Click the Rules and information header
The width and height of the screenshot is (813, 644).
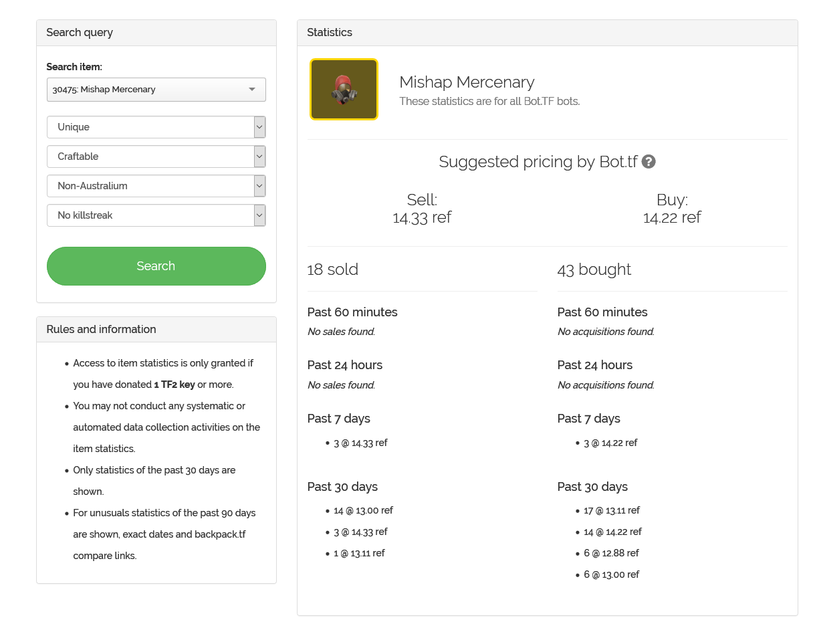(101, 330)
